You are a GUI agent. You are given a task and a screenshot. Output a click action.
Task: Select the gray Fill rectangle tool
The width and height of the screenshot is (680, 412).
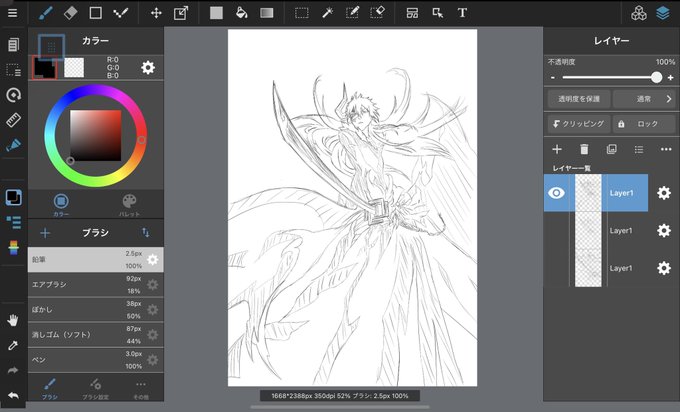pos(216,13)
